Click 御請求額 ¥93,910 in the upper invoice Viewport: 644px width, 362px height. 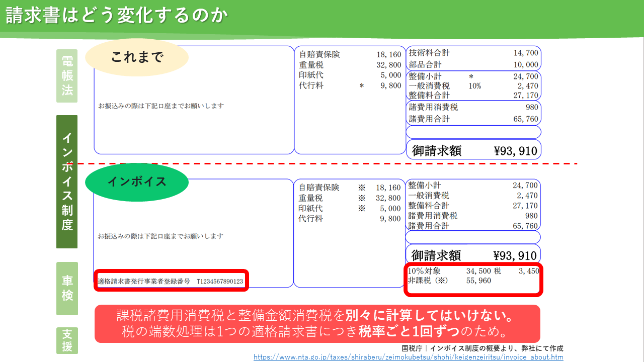(474, 150)
